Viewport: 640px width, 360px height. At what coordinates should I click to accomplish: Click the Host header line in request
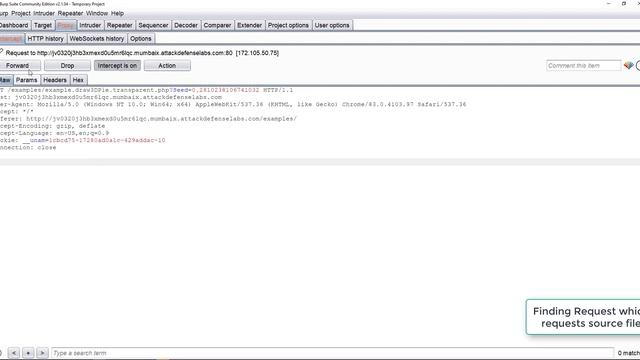click(111, 97)
